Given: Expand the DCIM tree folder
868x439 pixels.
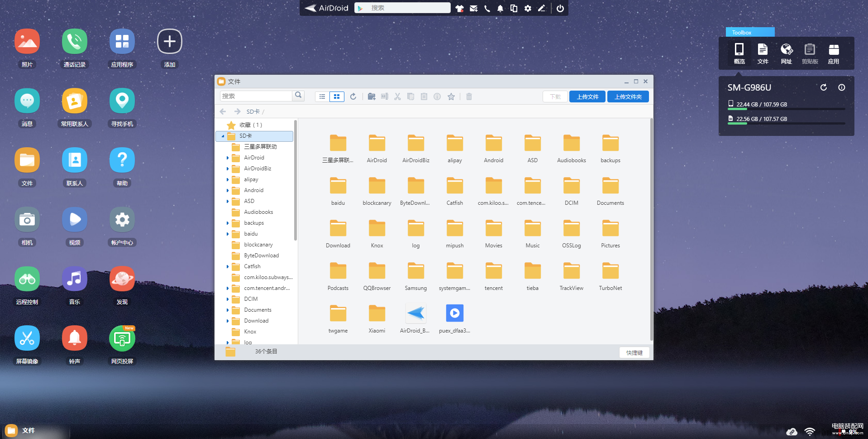Looking at the screenshot, I should point(228,299).
